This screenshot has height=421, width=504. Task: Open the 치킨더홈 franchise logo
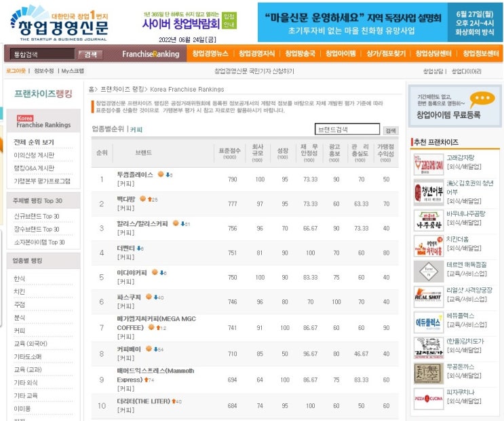(429, 246)
